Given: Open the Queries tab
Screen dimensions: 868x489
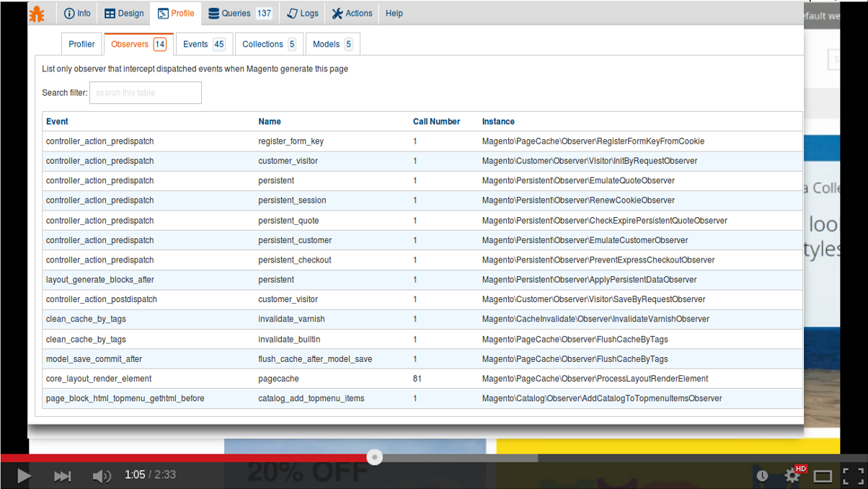Looking at the screenshot, I should click(240, 14).
